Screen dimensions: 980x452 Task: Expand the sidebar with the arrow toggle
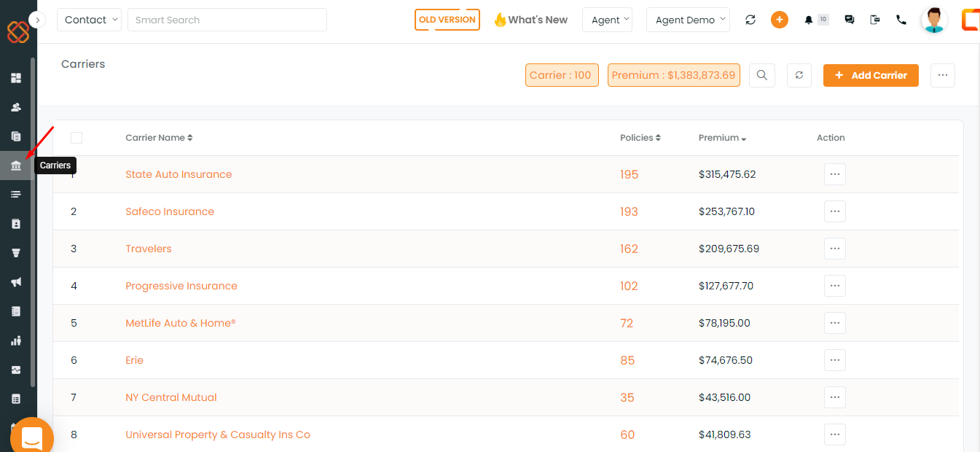[37, 20]
